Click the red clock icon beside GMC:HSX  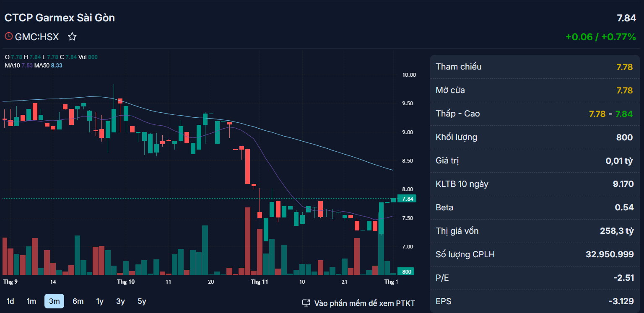[x=8, y=36]
